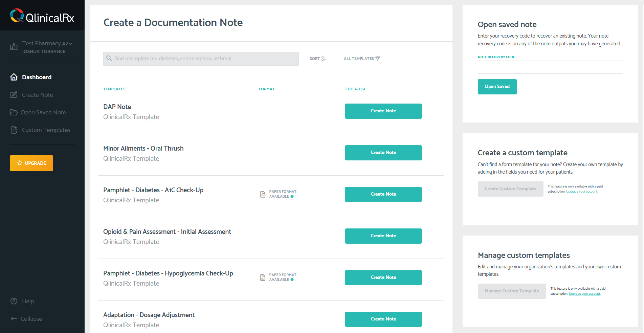Click the Create Note pencil icon

(x=14, y=95)
